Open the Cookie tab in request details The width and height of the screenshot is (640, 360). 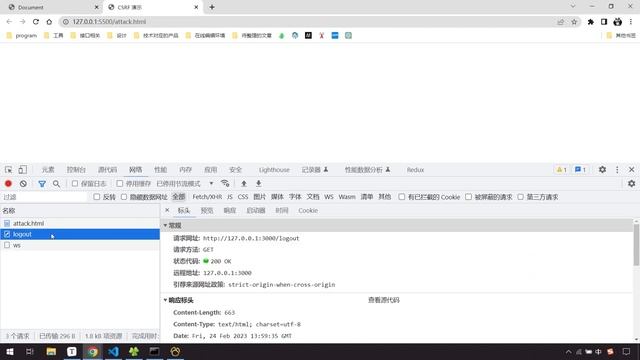click(308, 211)
